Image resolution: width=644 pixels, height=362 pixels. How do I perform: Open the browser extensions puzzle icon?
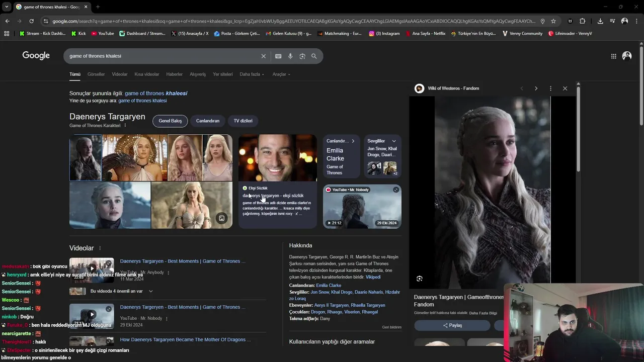point(583,21)
